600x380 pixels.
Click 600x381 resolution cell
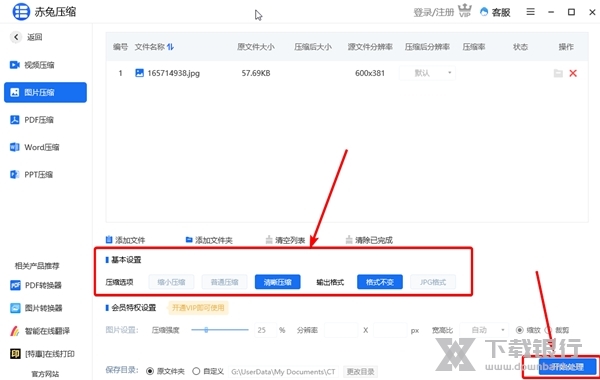tap(370, 73)
